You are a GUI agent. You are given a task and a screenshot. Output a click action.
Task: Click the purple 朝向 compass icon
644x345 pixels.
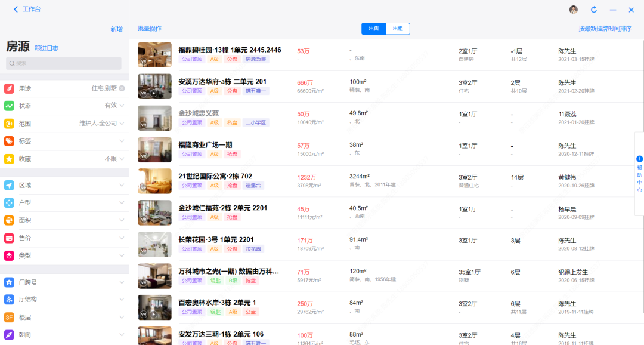[x=9, y=335]
